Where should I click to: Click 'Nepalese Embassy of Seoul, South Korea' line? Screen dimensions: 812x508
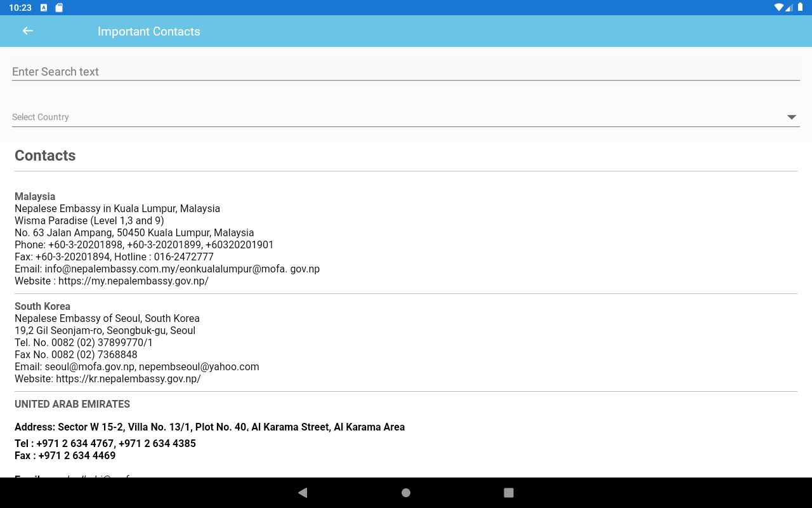click(x=107, y=319)
